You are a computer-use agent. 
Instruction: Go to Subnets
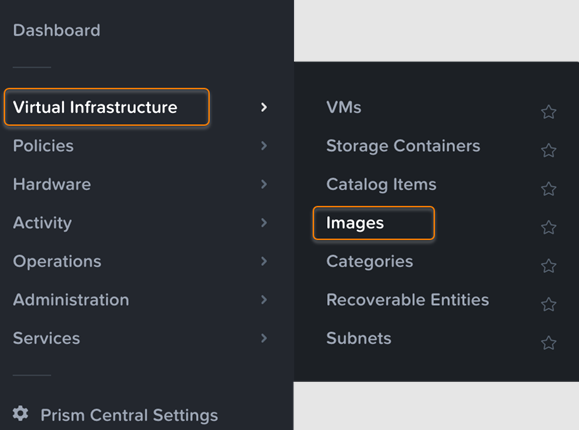click(x=359, y=338)
